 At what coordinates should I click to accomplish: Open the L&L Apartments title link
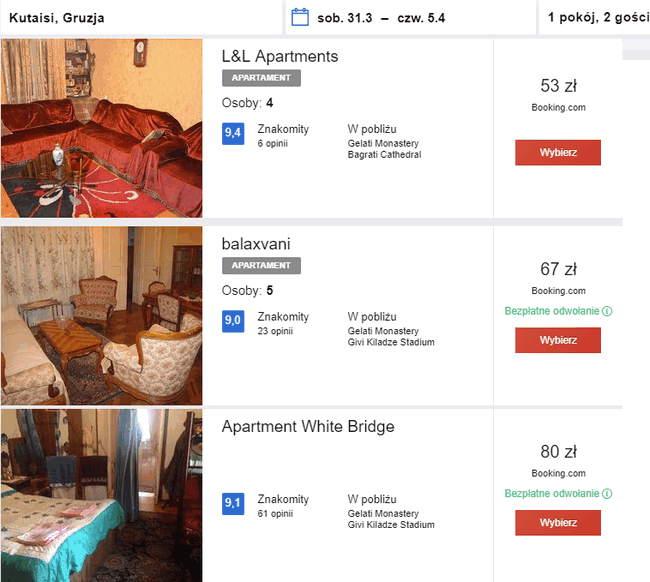[x=280, y=56]
